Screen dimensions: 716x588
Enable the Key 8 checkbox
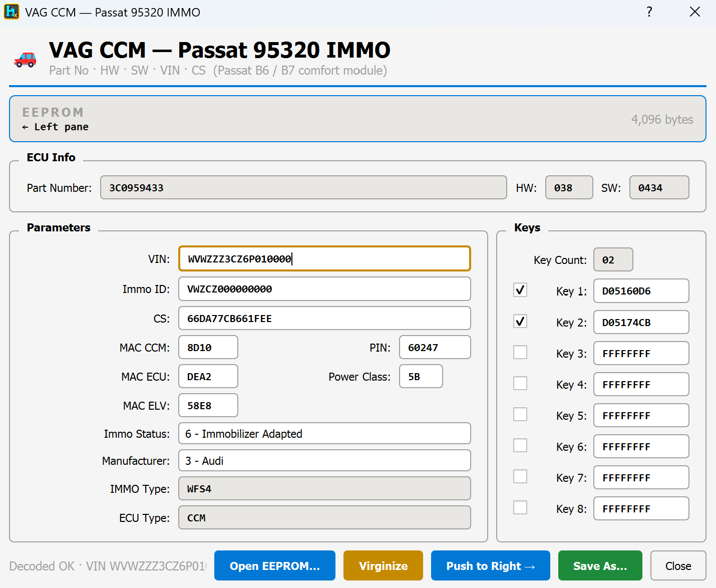point(520,507)
